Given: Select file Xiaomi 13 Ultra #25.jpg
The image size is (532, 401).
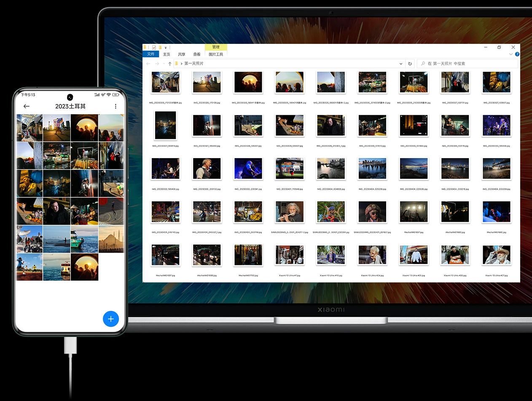Looking at the screenshot, I should pyautogui.click(x=414, y=255).
